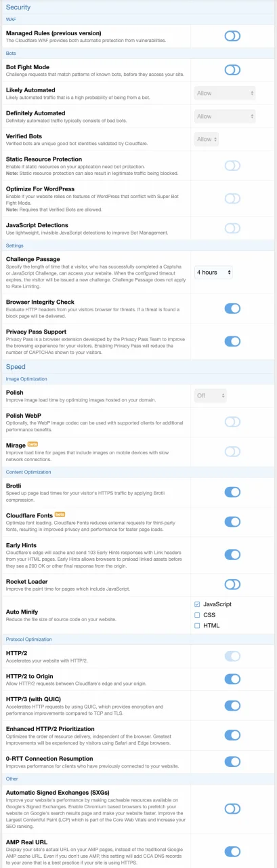Open Likely Automated action dropdown
Image resolution: width=277 pixels, height=868 pixels.
[224, 93]
